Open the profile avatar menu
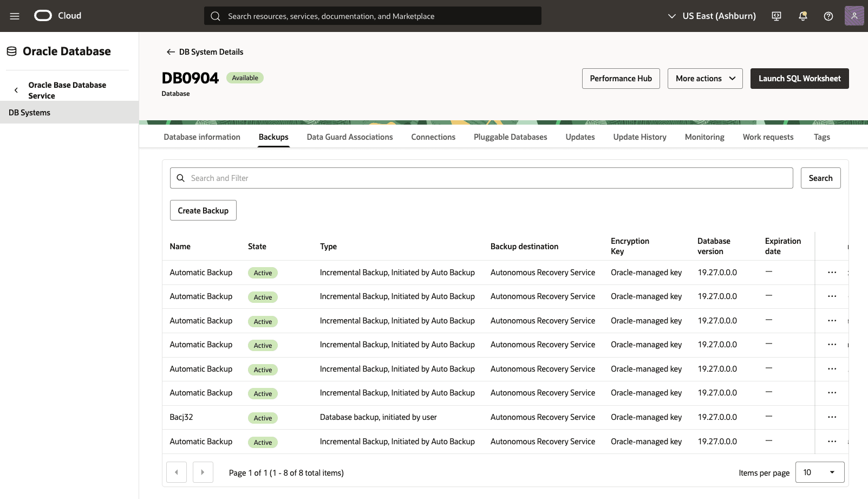 854,16
